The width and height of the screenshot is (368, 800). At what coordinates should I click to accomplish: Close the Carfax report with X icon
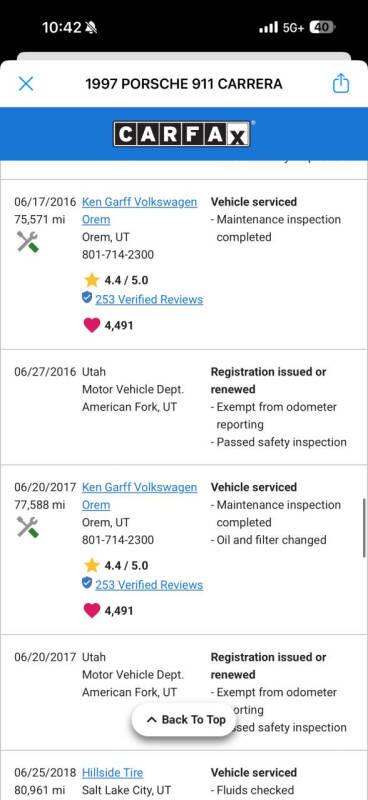tap(26, 84)
